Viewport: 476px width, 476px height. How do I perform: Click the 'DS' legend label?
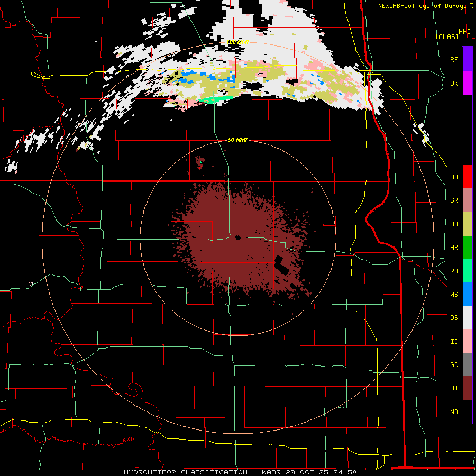(454, 318)
